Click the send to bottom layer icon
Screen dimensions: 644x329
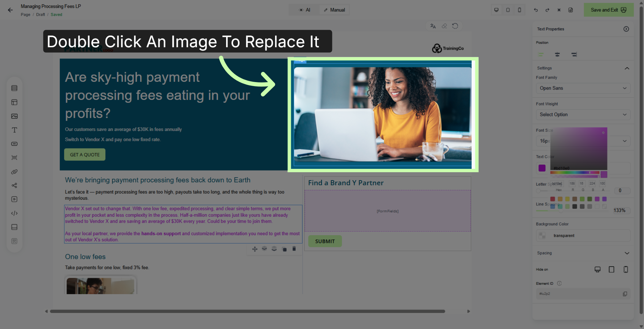[274, 249]
